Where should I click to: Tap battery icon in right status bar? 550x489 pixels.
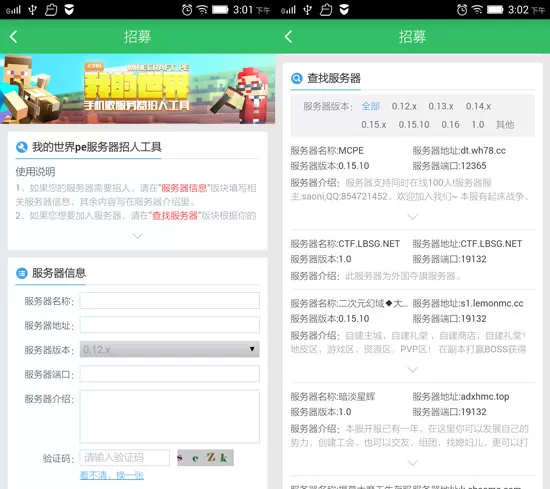point(495,10)
